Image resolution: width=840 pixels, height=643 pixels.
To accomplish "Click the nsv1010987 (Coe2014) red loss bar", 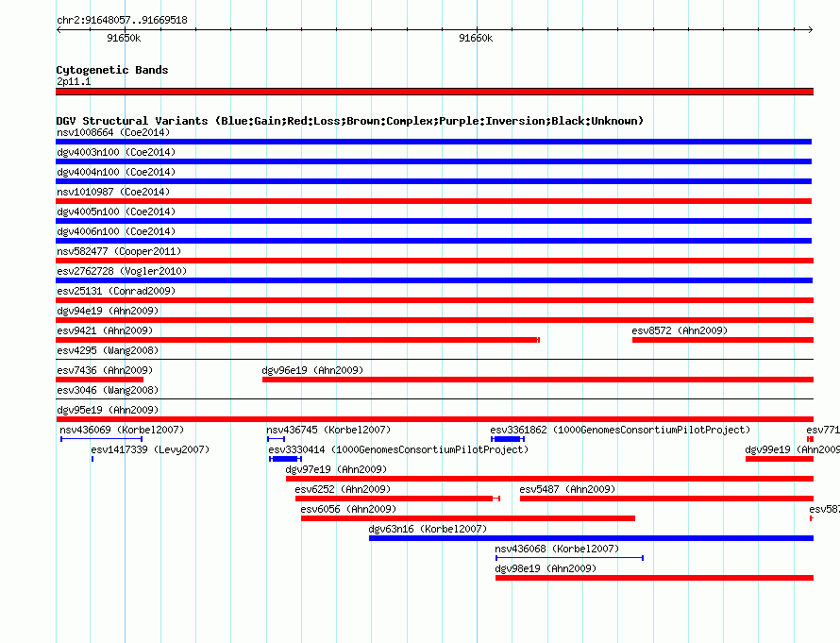I will (x=433, y=201).
